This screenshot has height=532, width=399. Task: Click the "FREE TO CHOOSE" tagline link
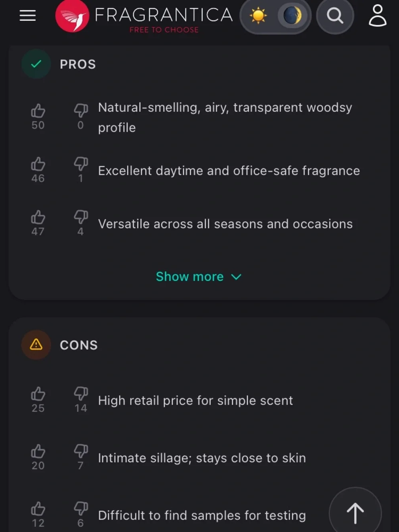(x=164, y=30)
